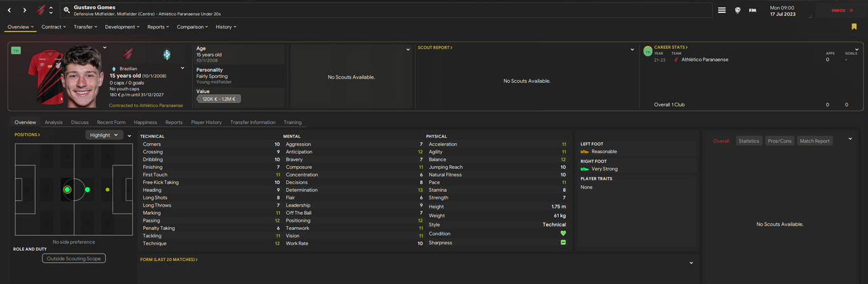The image size is (868, 284).
Task: Select the Pros/Cons tab
Action: coord(779,141)
